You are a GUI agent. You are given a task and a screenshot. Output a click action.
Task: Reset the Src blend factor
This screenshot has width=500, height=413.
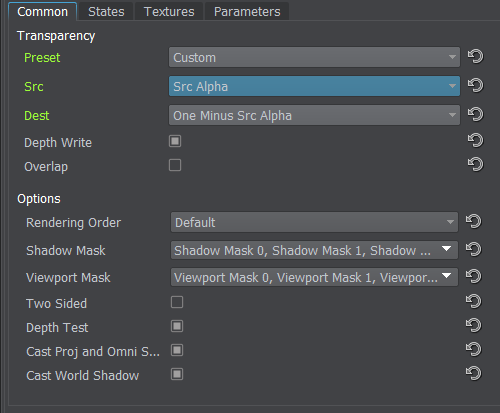(475, 85)
